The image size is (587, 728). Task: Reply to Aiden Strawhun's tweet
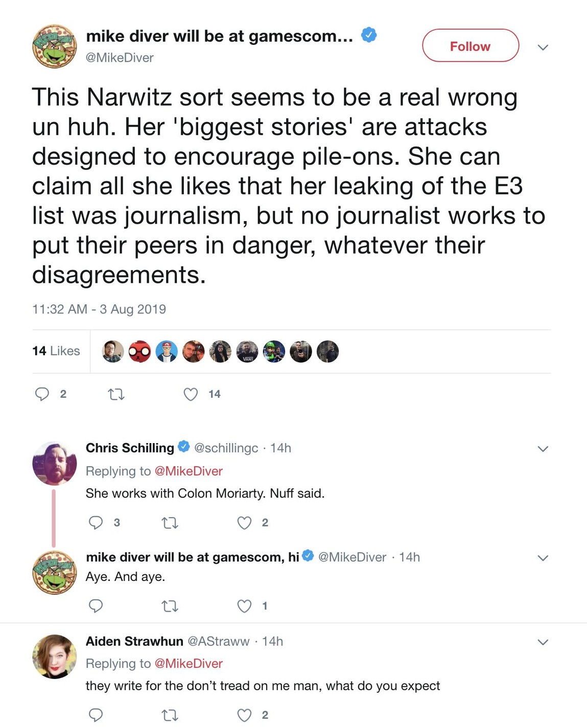(96, 715)
